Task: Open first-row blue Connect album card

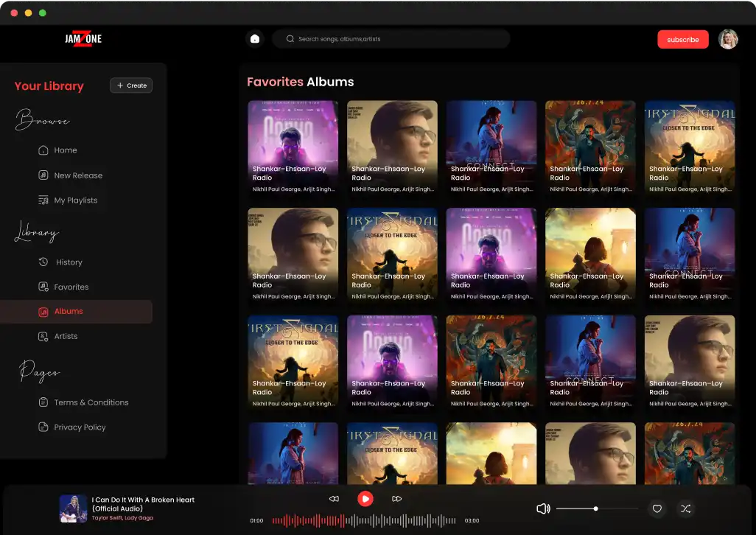Action: click(x=491, y=147)
